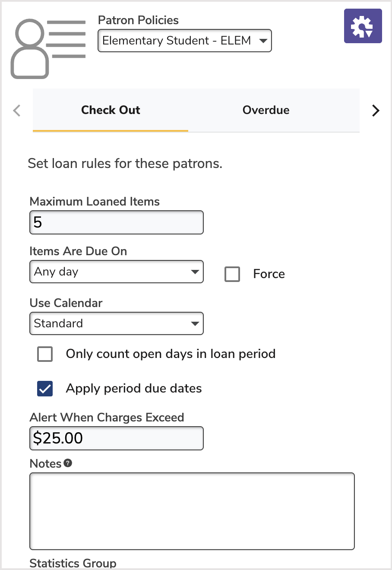Open the settings gear actions menu

(x=363, y=26)
